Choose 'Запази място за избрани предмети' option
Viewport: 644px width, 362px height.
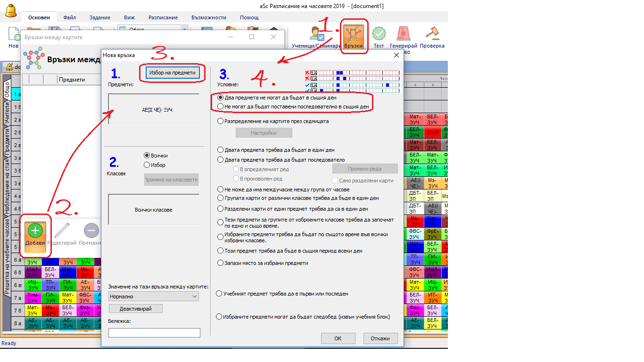point(221,263)
